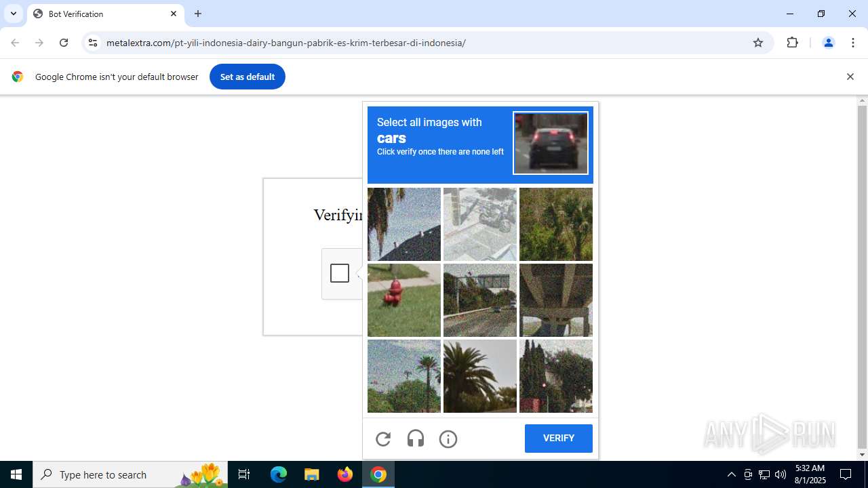Image resolution: width=868 pixels, height=488 pixels.
Task: Click the address bar URL field
Action: click(427, 43)
